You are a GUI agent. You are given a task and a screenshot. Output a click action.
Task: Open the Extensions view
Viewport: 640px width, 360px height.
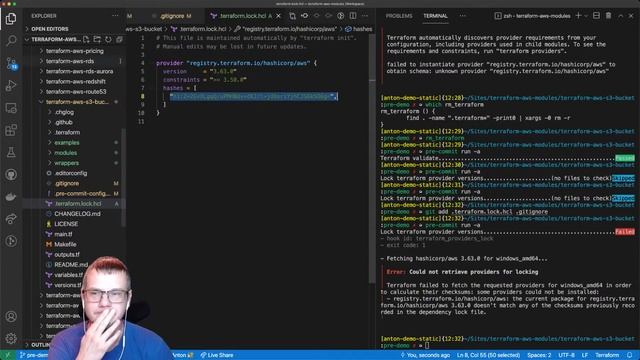tap(11, 130)
